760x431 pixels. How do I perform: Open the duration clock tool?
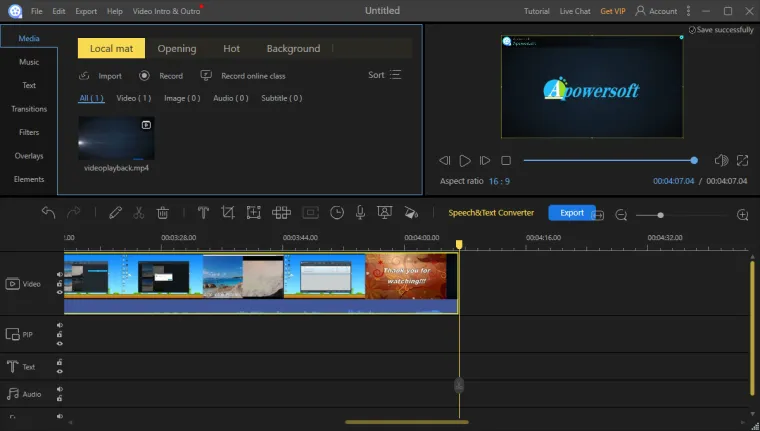coord(337,213)
